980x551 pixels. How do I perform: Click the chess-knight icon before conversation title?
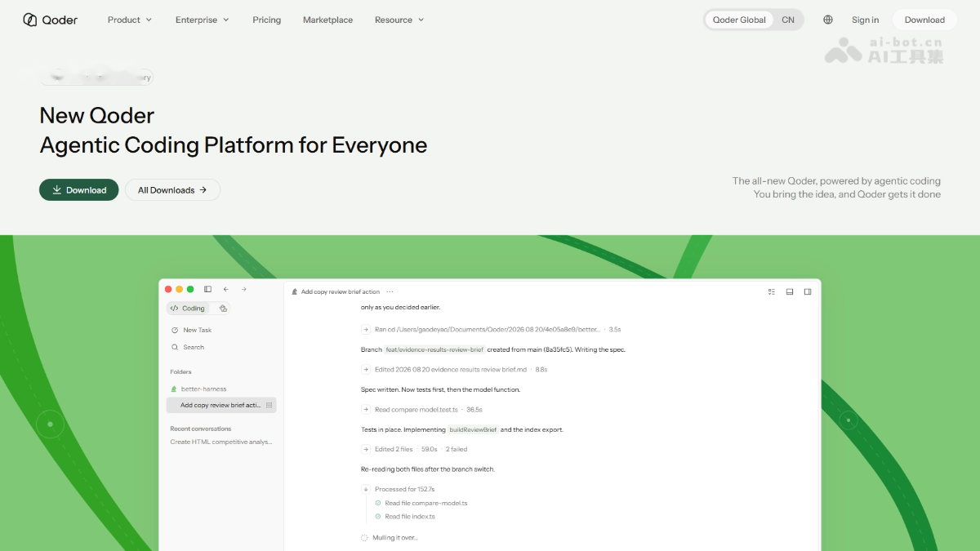[295, 291]
